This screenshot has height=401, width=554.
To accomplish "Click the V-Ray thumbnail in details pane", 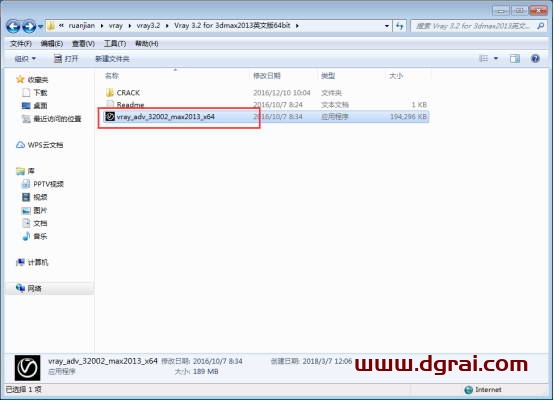I will [x=27, y=368].
